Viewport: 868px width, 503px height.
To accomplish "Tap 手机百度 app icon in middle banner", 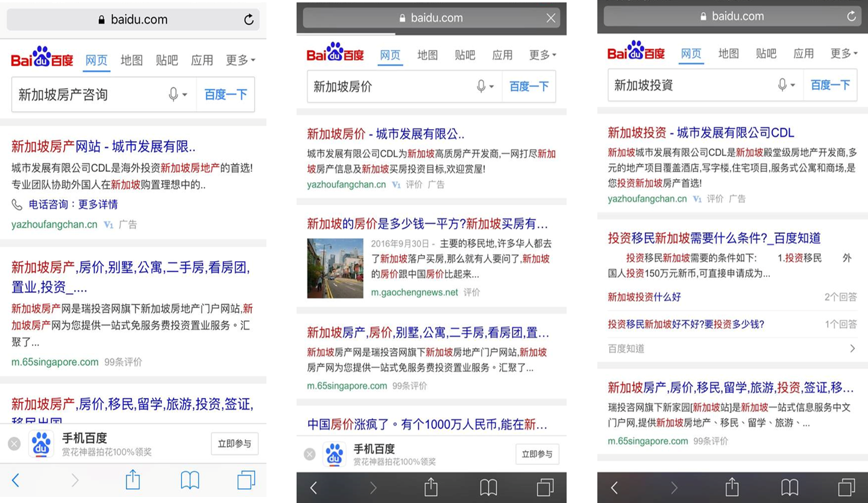I will [x=335, y=454].
